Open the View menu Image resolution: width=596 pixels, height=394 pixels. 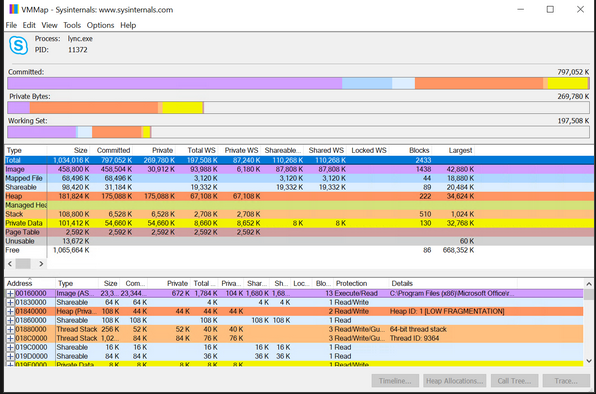click(49, 25)
